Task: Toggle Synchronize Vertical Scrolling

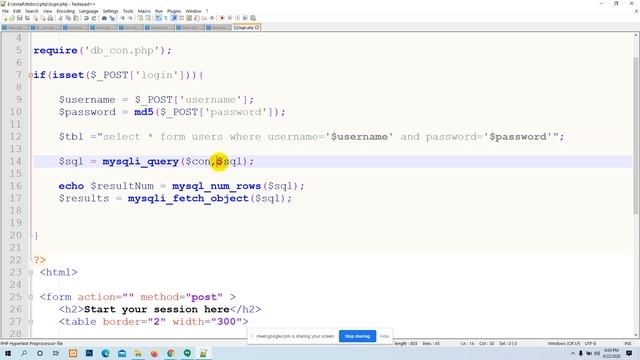Action: tap(140, 18)
